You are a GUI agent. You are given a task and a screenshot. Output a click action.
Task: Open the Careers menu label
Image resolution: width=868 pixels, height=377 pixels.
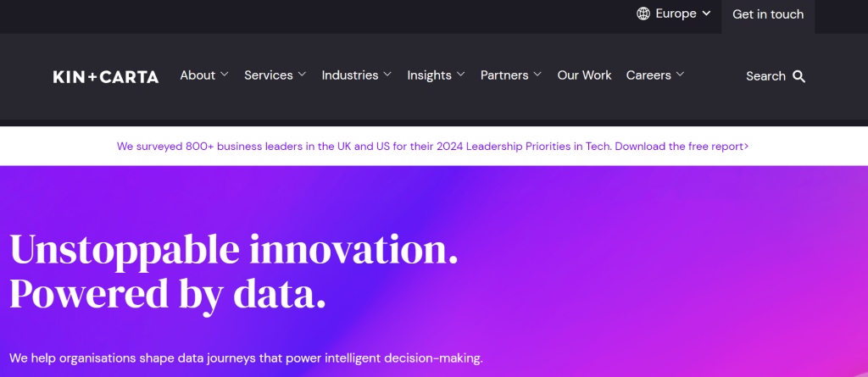(x=648, y=75)
